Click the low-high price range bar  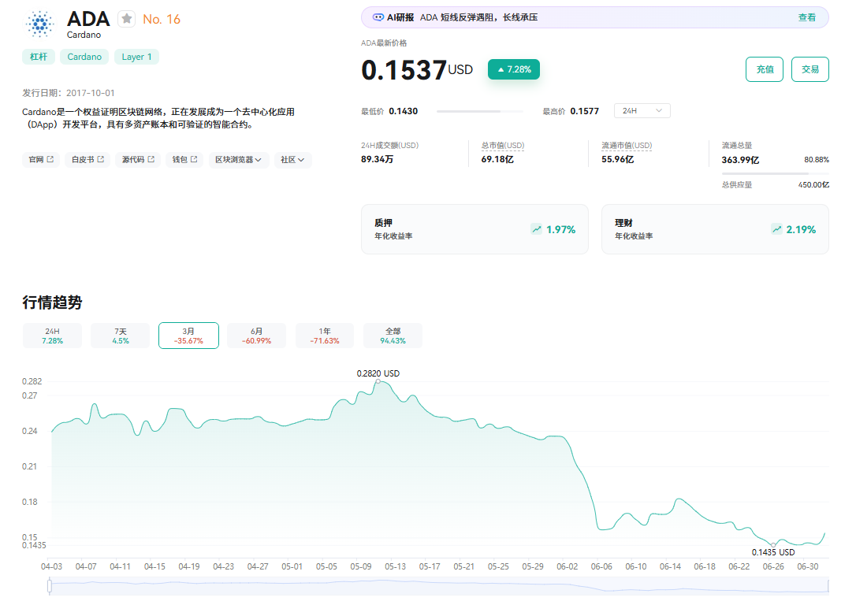(x=480, y=111)
